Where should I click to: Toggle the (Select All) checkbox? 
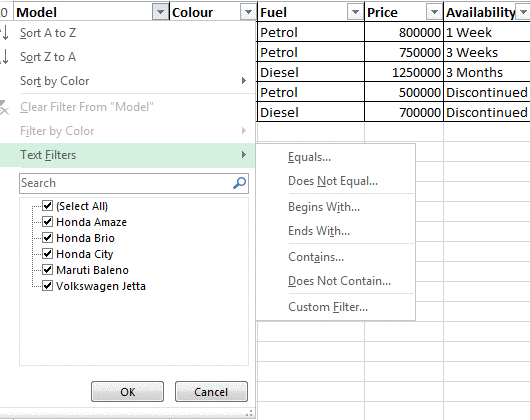pos(47,205)
